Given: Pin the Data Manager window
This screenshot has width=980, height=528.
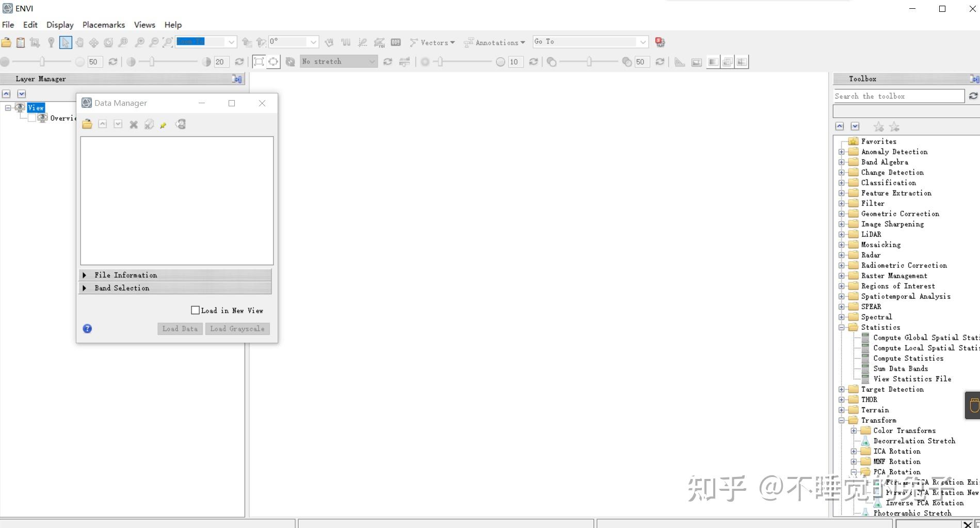Looking at the screenshot, I should (x=163, y=124).
